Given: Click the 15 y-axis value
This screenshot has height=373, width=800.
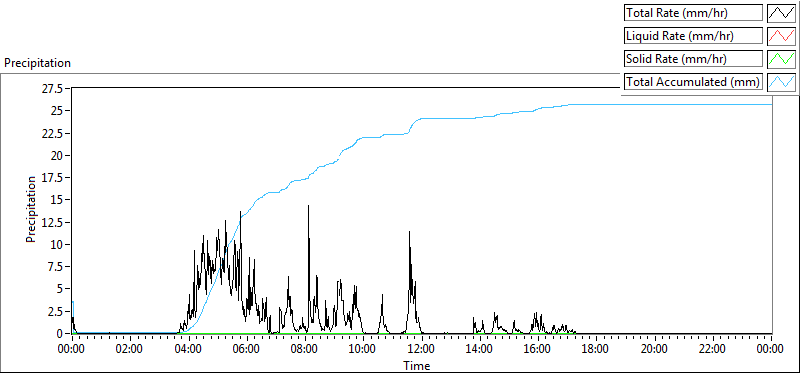Looking at the screenshot, I should [57, 200].
